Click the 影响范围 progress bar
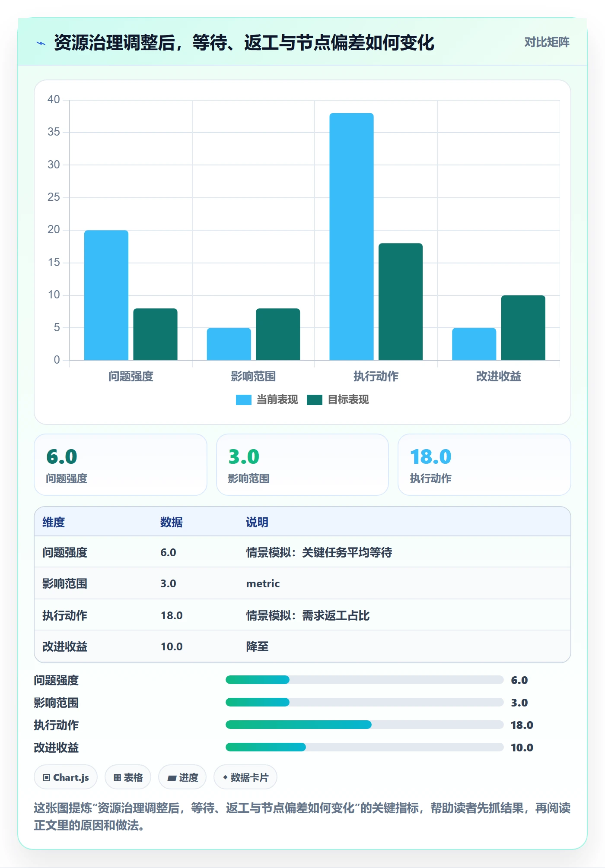This screenshot has width=605, height=868. (364, 702)
